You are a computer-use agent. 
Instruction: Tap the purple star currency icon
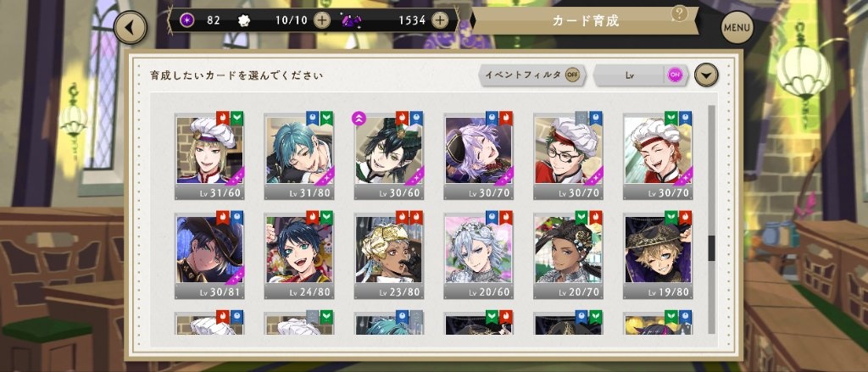[188, 20]
